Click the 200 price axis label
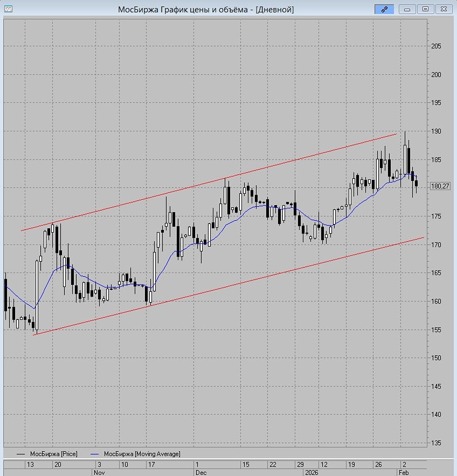 tap(436, 75)
